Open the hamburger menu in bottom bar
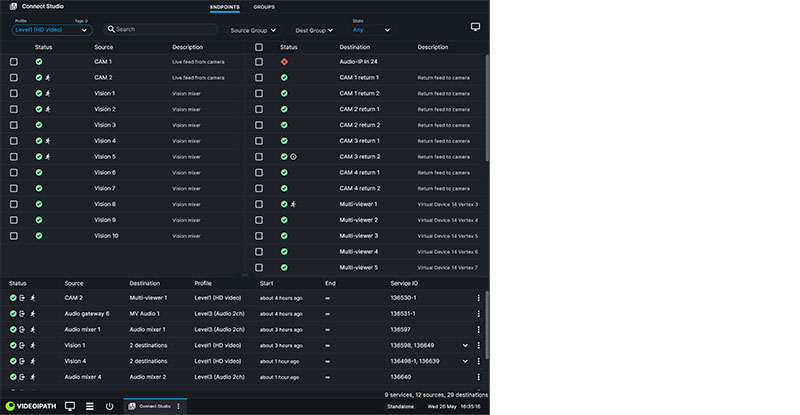 click(90, 406)
